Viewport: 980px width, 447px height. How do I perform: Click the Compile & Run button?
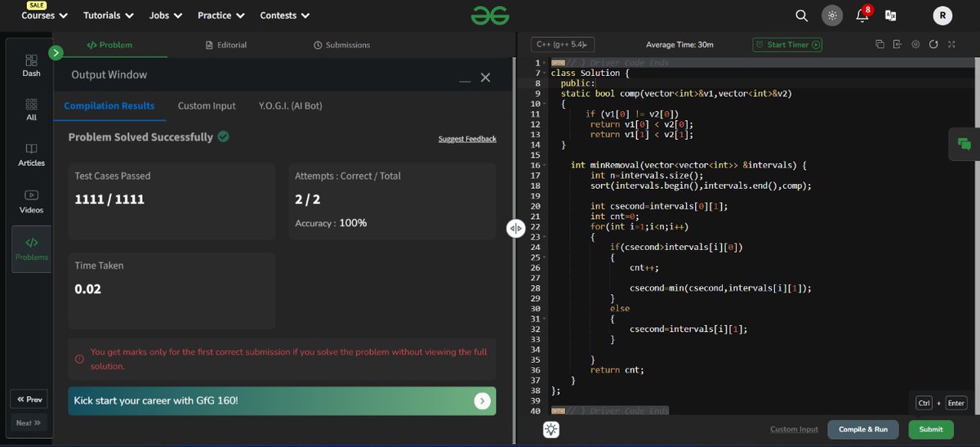(863, 429)
